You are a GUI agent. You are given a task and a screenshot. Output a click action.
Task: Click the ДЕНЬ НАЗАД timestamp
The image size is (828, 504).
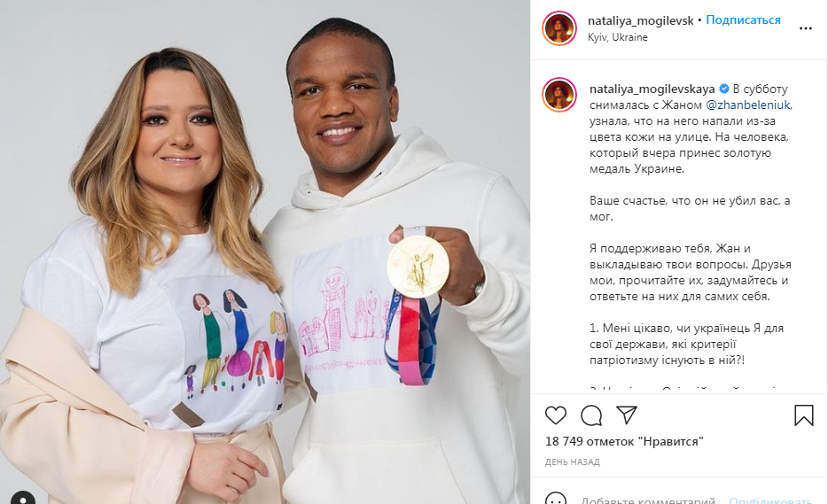573,461
